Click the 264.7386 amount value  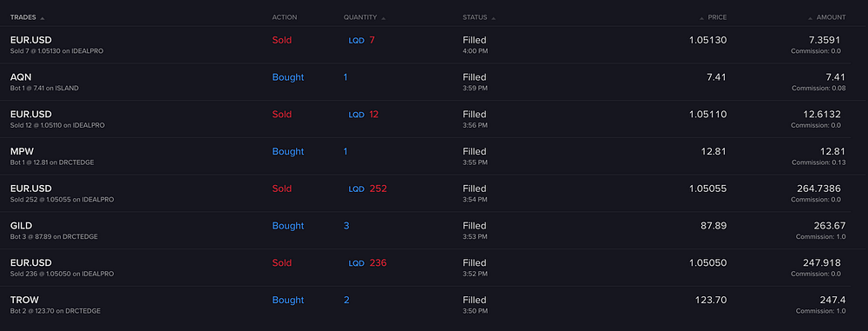coord(819,189)
